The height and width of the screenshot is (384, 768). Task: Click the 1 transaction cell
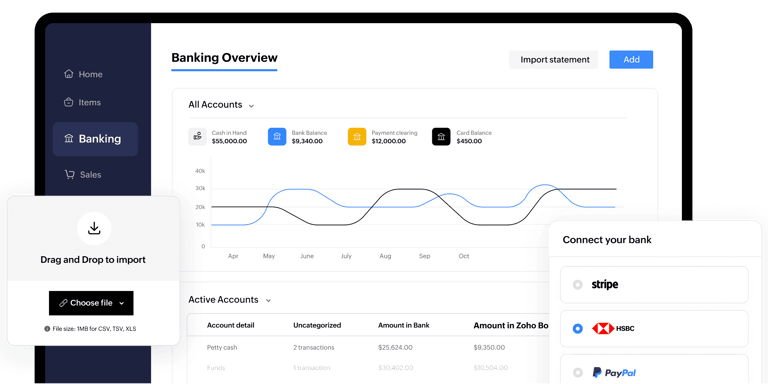(x=312, y=368)
